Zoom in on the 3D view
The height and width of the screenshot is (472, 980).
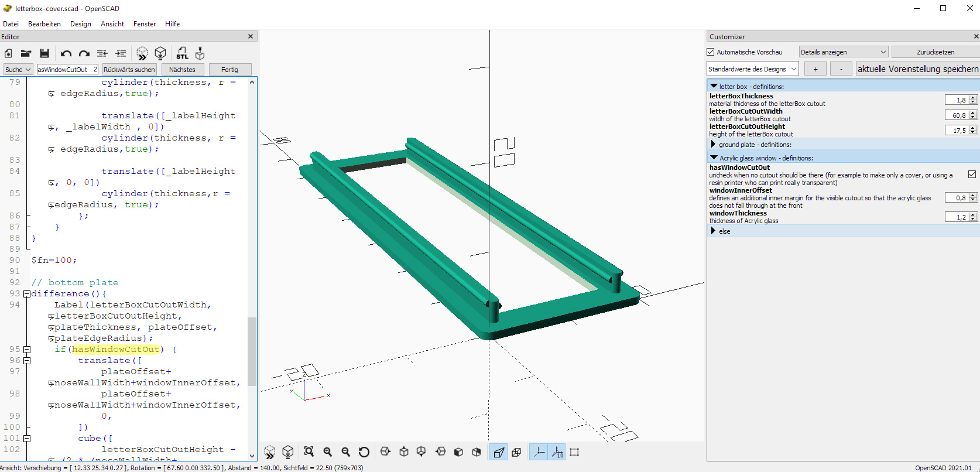point(328,452)
